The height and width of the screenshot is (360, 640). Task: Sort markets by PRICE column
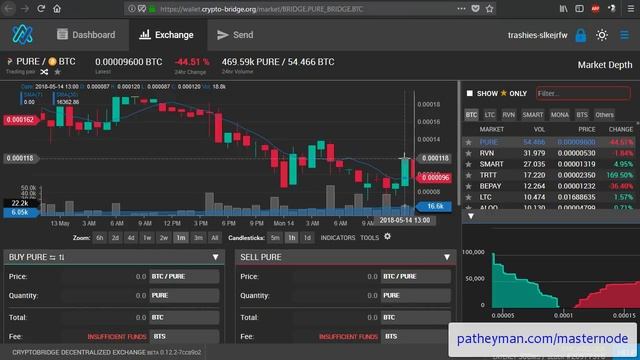(587, 129)
